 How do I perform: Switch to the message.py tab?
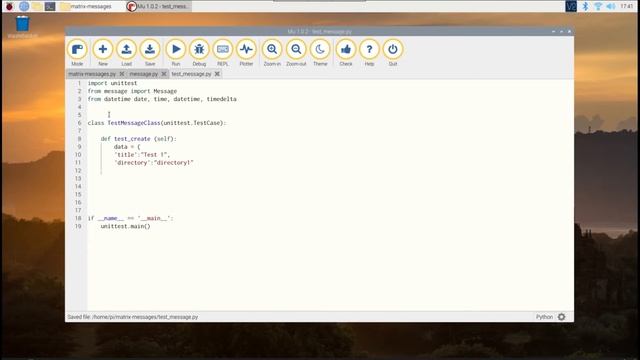point(144,74)
